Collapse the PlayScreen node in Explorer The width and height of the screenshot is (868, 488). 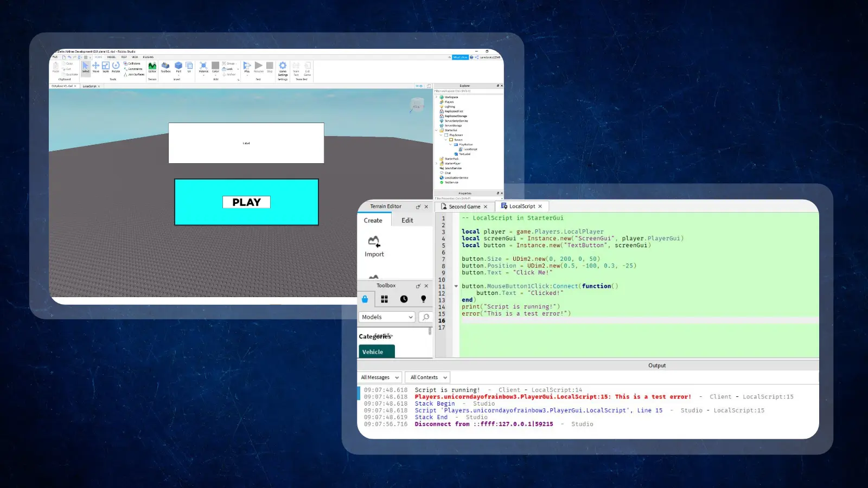coord(441,135)
